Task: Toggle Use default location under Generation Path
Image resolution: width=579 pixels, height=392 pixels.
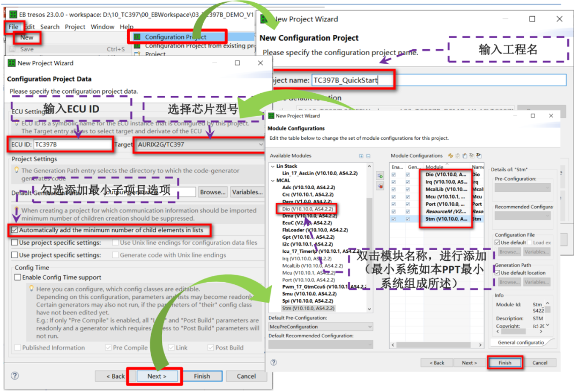Action: pos(498,273)
